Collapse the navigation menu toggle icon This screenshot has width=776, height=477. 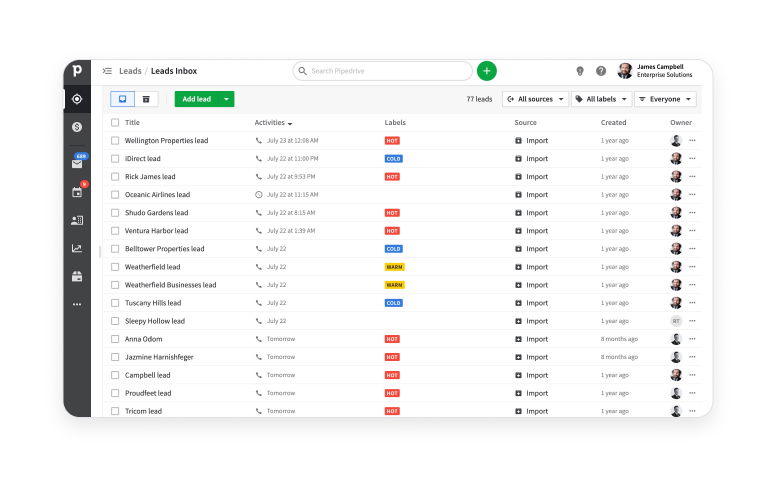click(x=107, y=71)
